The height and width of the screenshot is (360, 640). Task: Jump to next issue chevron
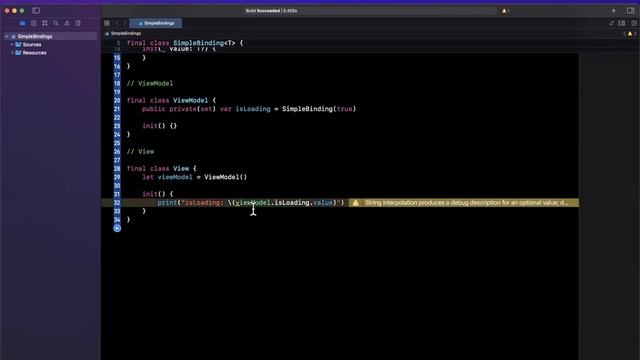tap(635, 34)
